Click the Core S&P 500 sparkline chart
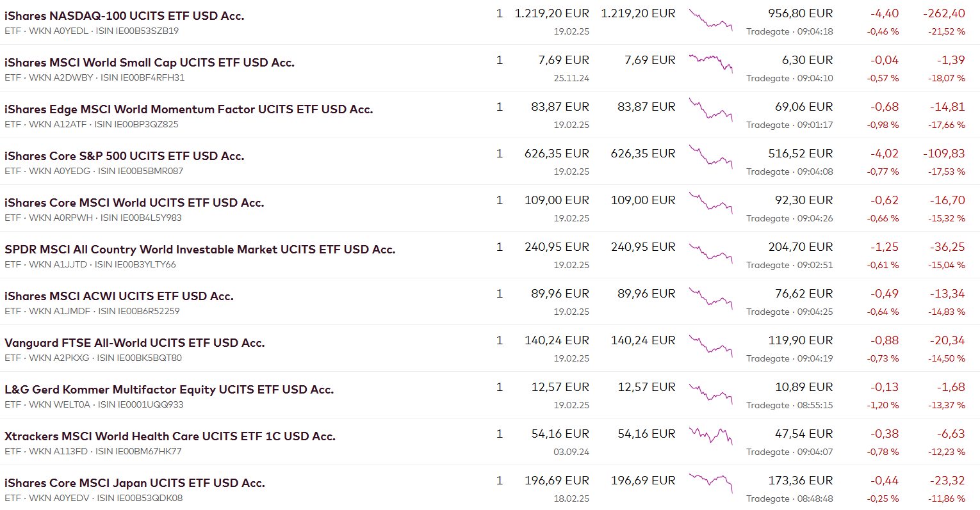 click(x=710, y=157)
